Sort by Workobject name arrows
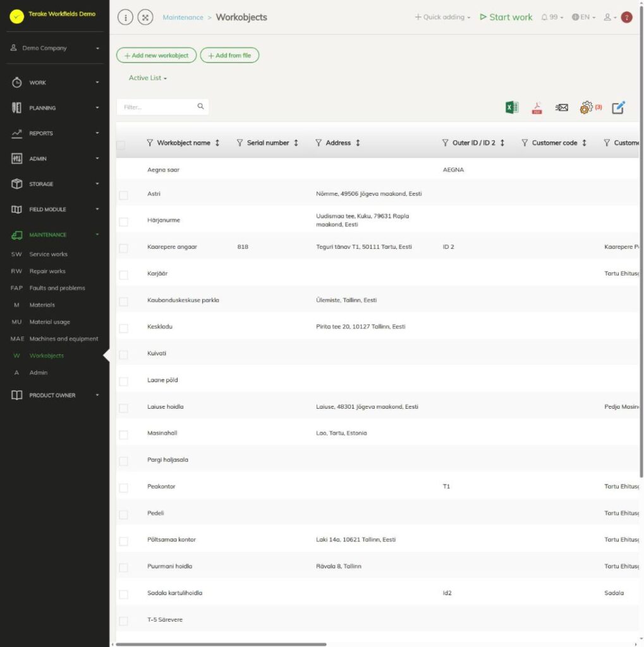644x647 pixels. 217,143
